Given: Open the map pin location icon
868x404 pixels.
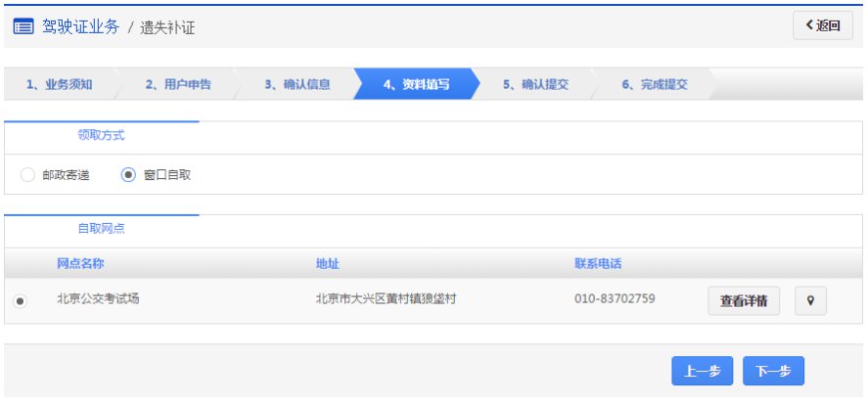Looking at the screenshot, I should tap(810, 301).
